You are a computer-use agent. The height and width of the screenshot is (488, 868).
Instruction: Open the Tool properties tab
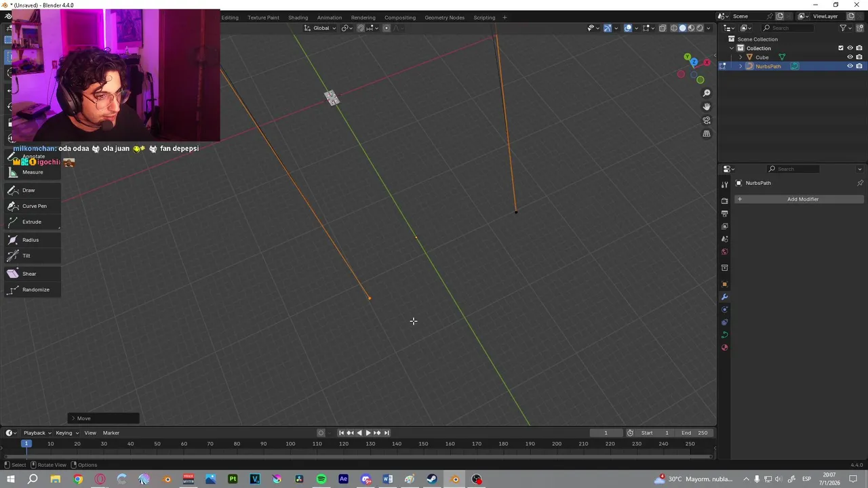click(724, 184)
